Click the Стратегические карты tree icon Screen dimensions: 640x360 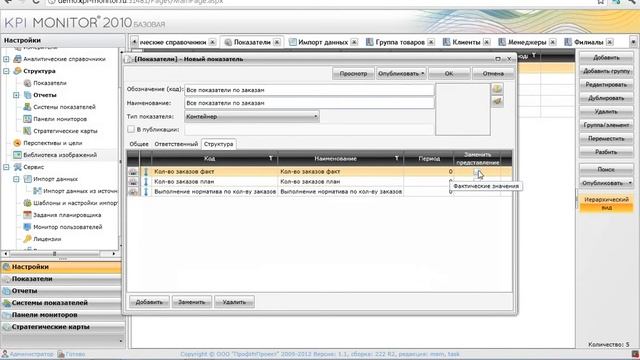(27, 131)
